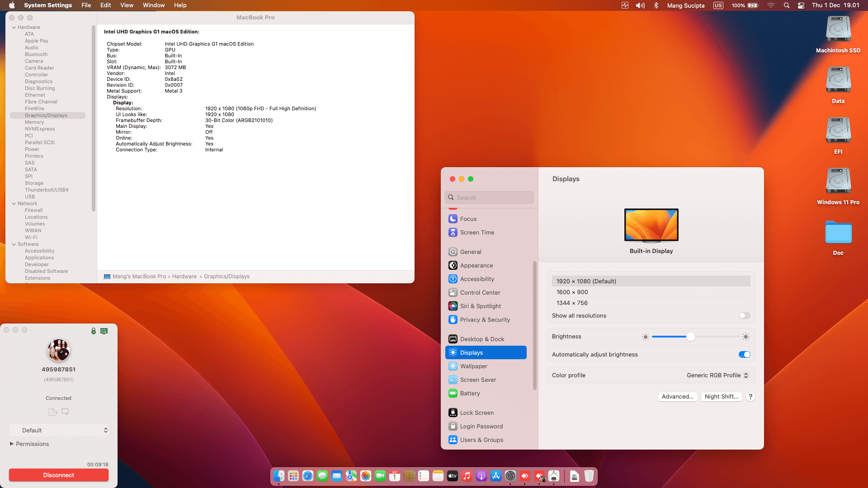The height and width of the screenshot is (488, 868).
Task: Open Launchpad from the Dock
Action: 293,476
